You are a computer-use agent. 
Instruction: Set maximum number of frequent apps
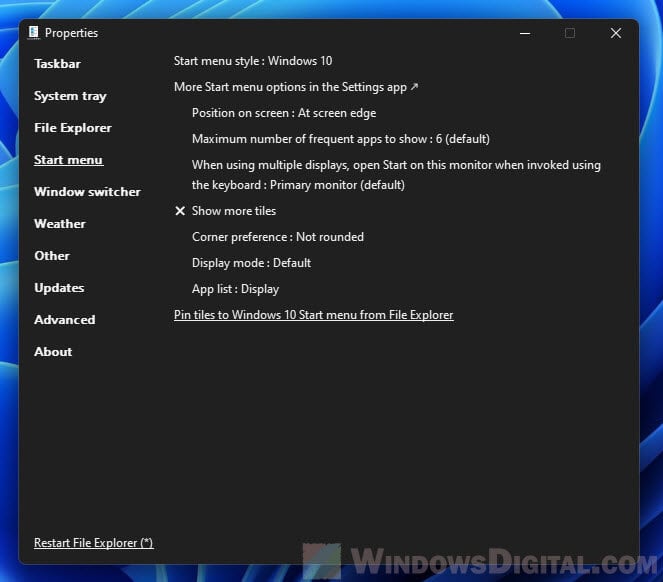click(x=341, y=139)
